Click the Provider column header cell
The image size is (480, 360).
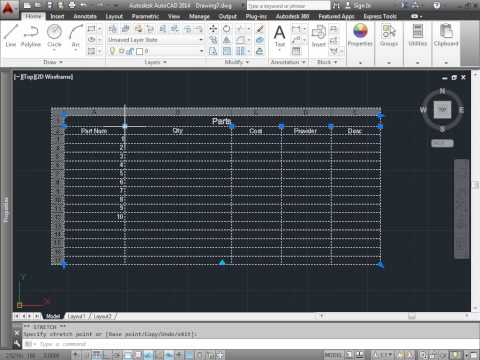pyautogui.click(x=306, y=131)
